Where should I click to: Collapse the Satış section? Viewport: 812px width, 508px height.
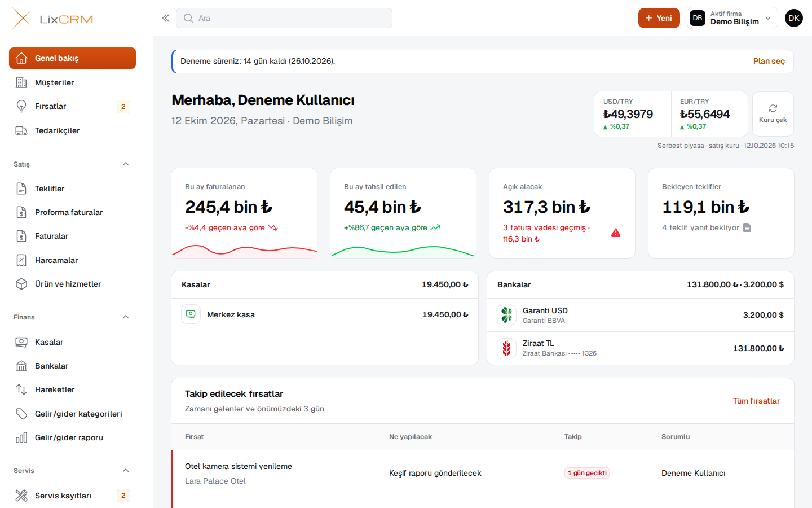126,164
